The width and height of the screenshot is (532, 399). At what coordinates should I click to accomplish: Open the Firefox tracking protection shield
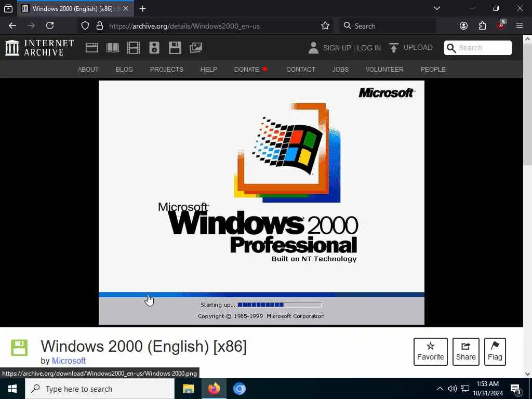tap(85, 26)
